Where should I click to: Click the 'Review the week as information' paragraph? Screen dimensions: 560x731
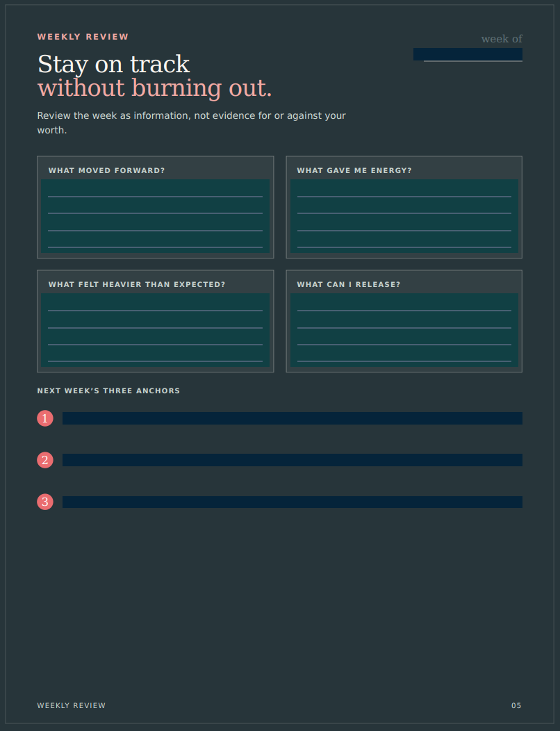coord(192,122)
